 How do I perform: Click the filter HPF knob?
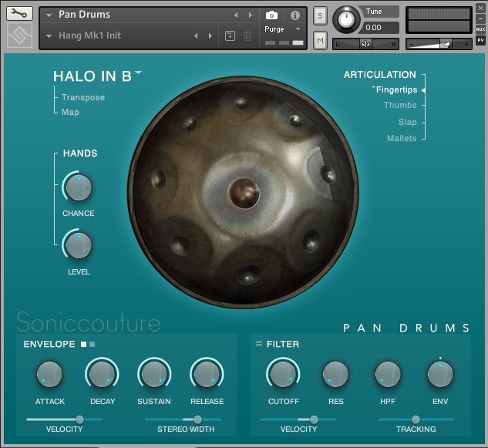coord(388,374)
